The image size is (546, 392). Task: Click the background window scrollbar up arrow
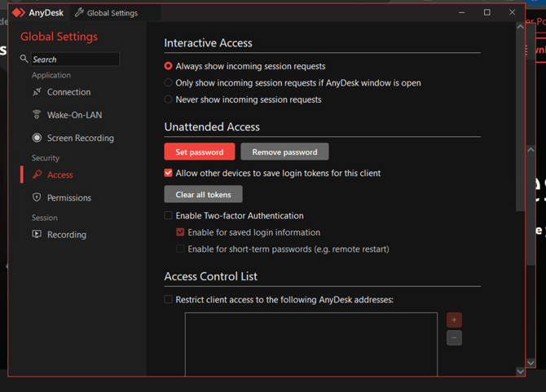tap(531, 150)
